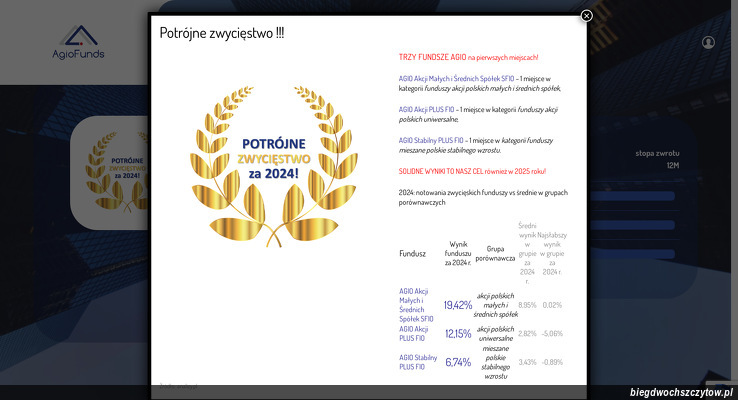Click 'mieszane polskie stabilnego wzrostu' group cell

tap(496, 362)
